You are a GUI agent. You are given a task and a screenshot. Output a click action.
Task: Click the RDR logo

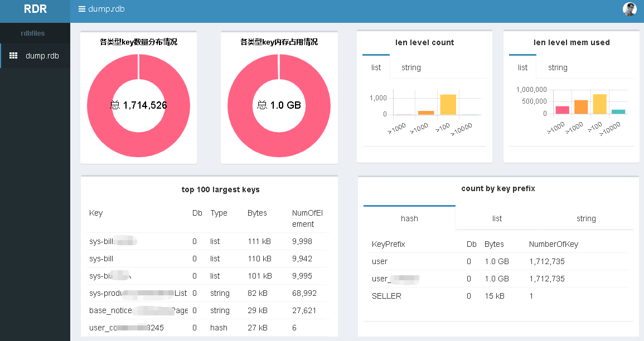pyautogui.click(x=35, y=9)
